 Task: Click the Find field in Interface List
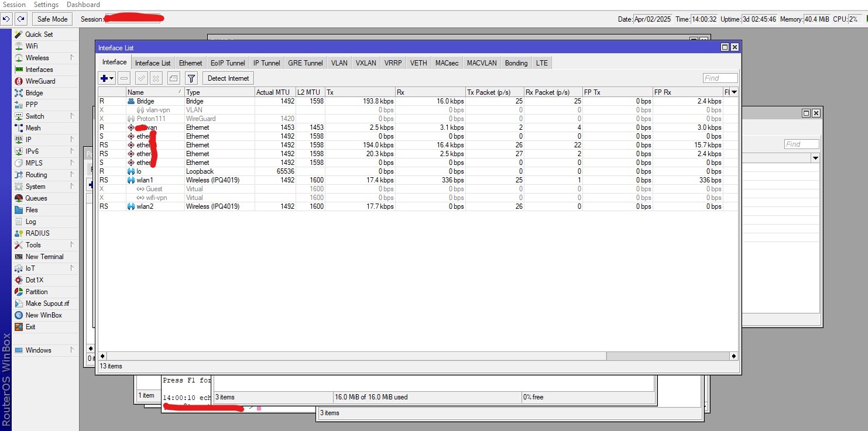721,78
